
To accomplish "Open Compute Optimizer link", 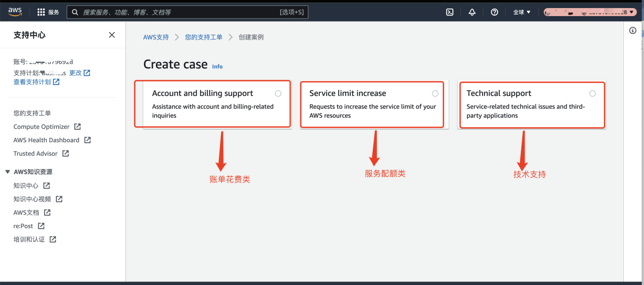I will coord(42,127).
